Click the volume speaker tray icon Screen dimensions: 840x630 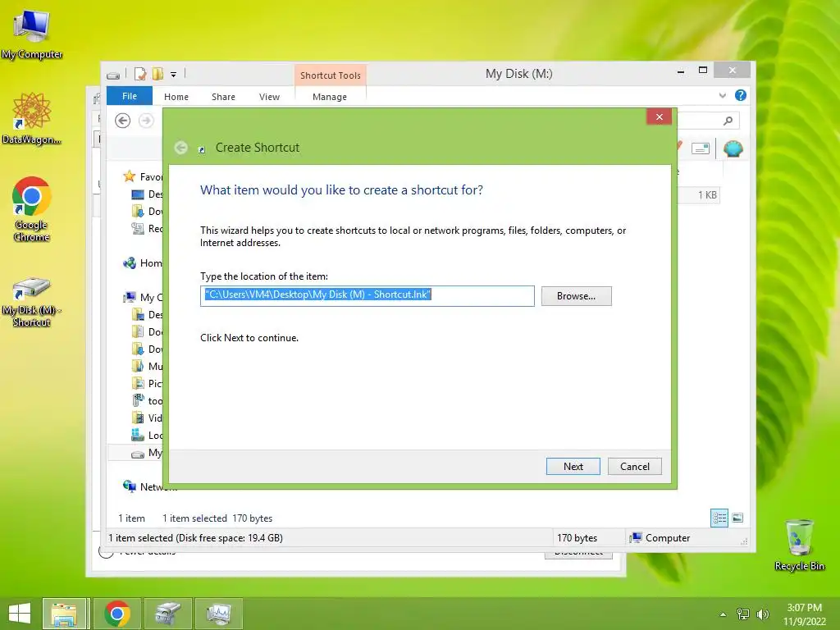pos(762,614)
